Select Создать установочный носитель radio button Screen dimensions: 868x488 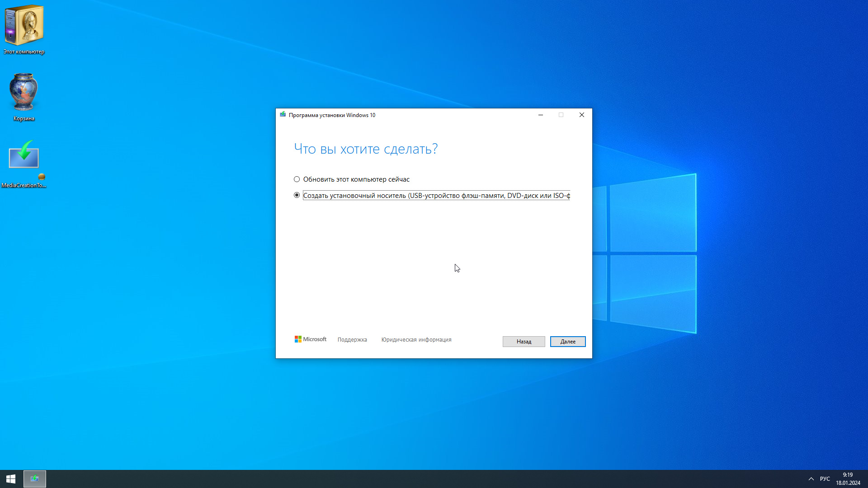click(297, 195)
